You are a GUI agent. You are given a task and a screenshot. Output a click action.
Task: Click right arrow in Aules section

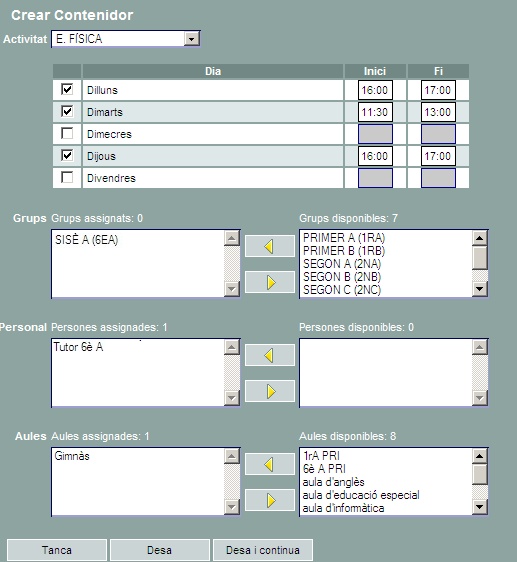pos(270,500)
